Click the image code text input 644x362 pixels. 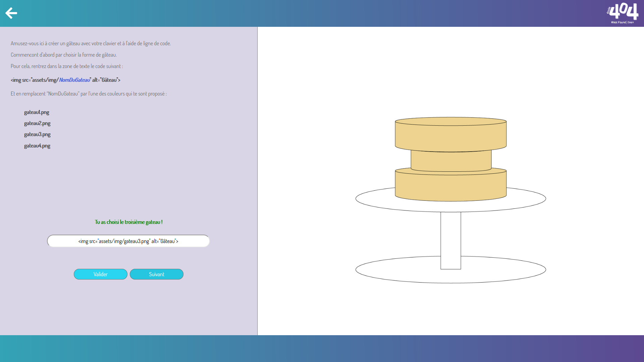pyautogui.click(x=128, y=241)
